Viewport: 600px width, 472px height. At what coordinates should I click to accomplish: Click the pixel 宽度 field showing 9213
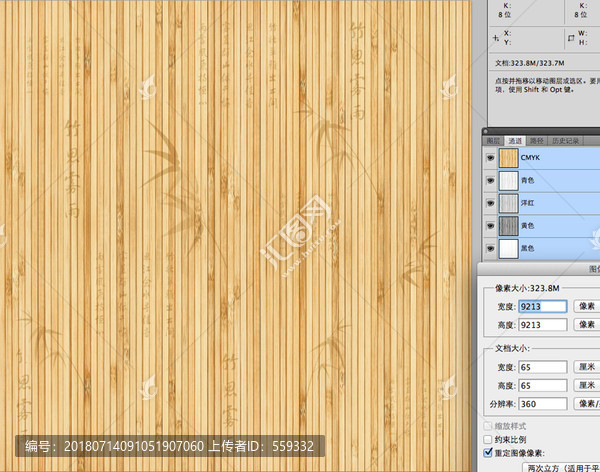(543, 307)
